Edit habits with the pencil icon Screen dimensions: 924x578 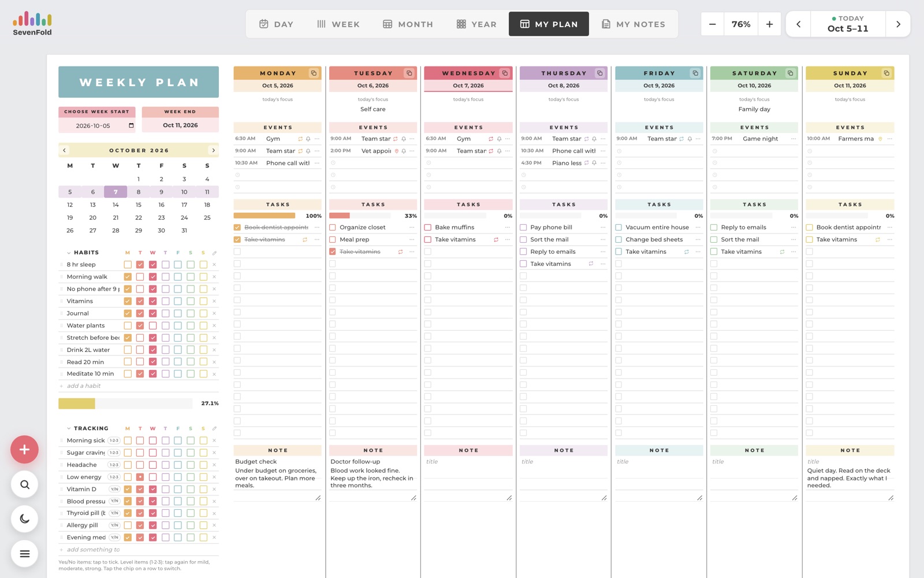(x=214, y=253)
